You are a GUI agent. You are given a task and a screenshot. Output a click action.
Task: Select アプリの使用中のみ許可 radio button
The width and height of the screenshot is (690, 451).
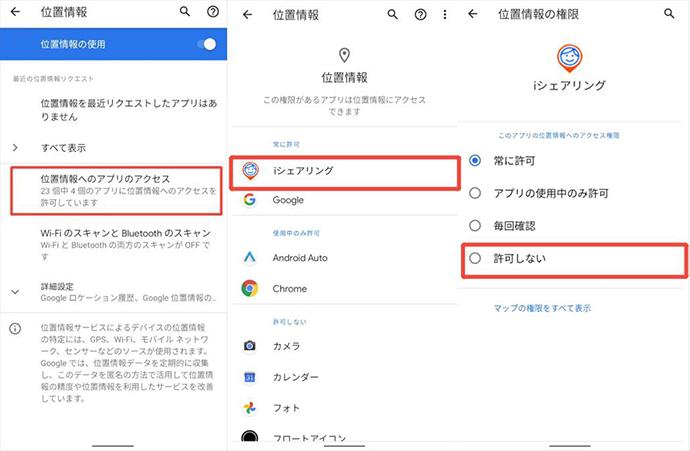(475, 193)
